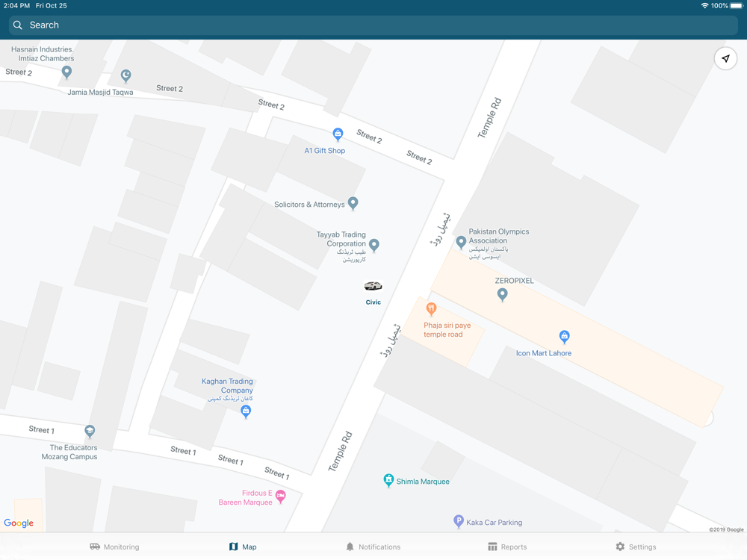The image size is (747, 560).
Task: Click the Kaka Car Parking pin
Action: coord(459,521)
